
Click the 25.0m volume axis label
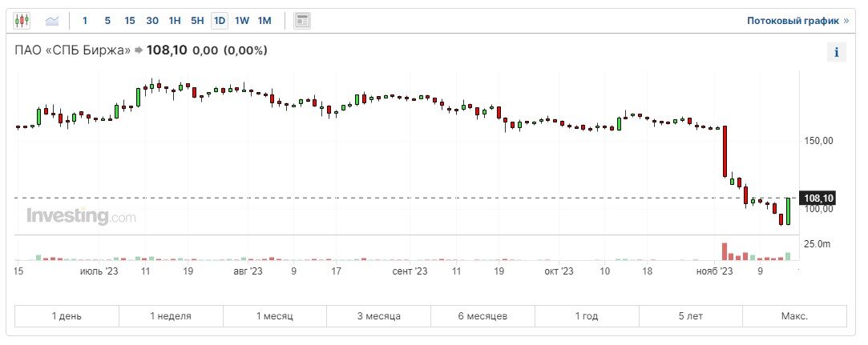[x=818, y=244]
